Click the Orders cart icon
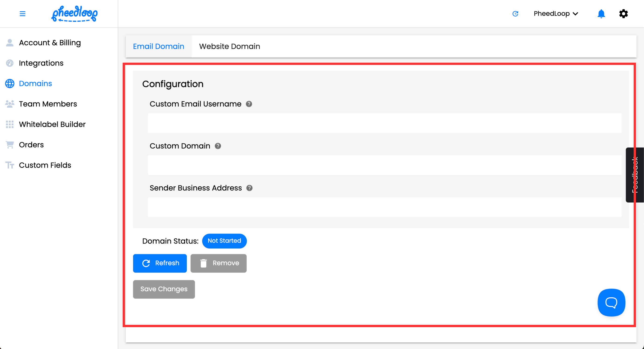Screen dimensions: 644x349 (x=10, y=145)
